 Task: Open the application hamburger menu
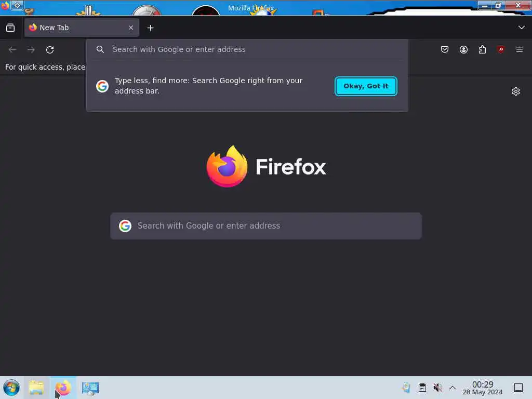click(x=520, y=49)
